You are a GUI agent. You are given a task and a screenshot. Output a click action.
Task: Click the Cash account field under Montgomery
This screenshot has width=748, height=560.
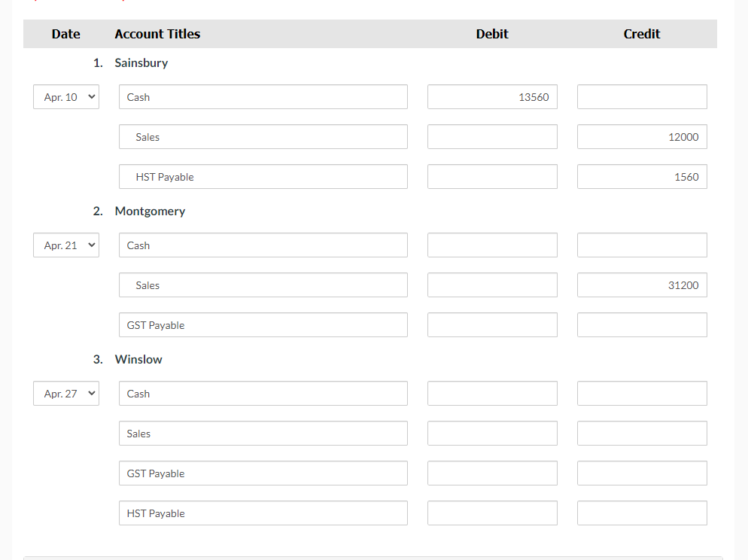(x=263, y=245)
